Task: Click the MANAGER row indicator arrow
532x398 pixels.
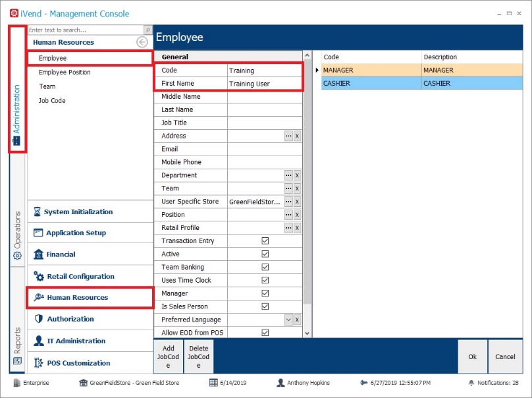Action: pos(317,70)
